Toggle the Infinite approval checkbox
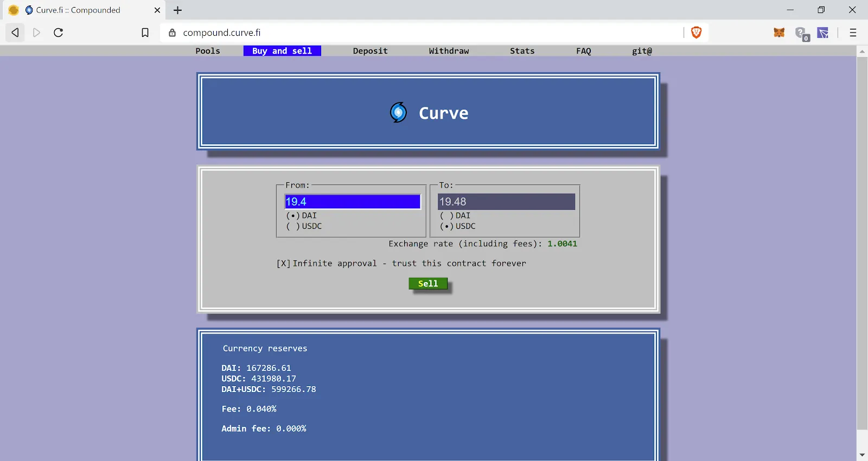Image resolution: width=868 pixels, height=461 pixels. click(283, 264)
